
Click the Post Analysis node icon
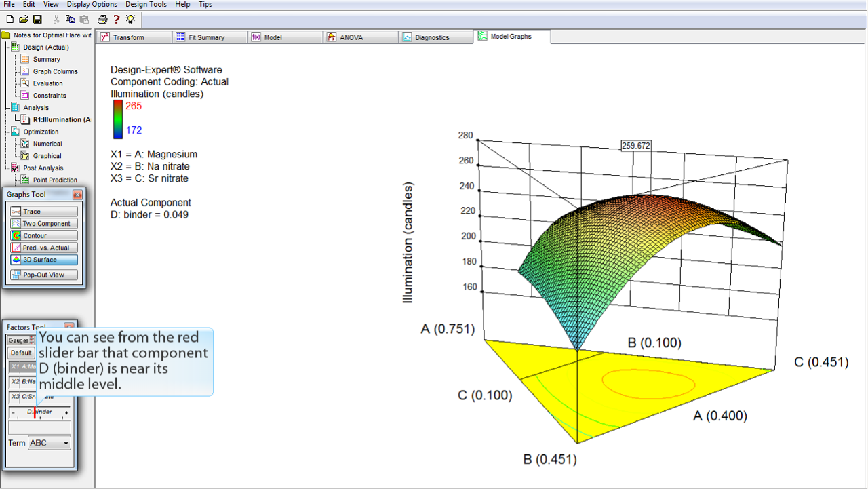pos(16,168)
